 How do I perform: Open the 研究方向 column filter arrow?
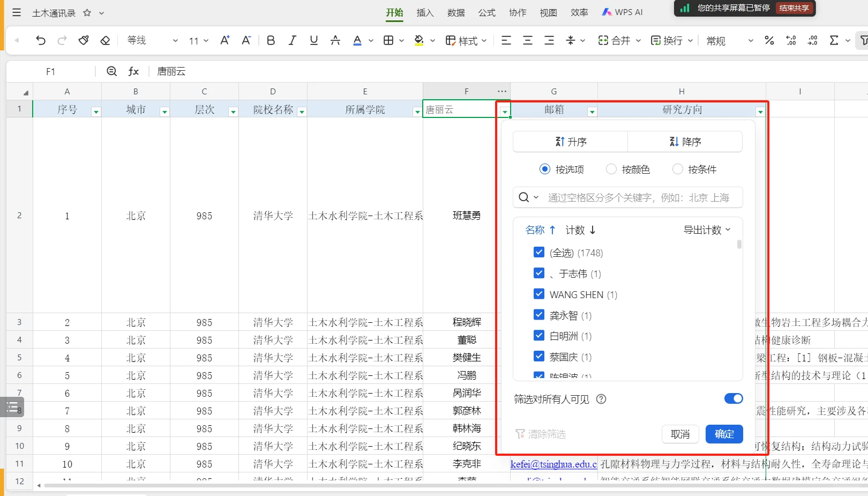pos(760,112)
